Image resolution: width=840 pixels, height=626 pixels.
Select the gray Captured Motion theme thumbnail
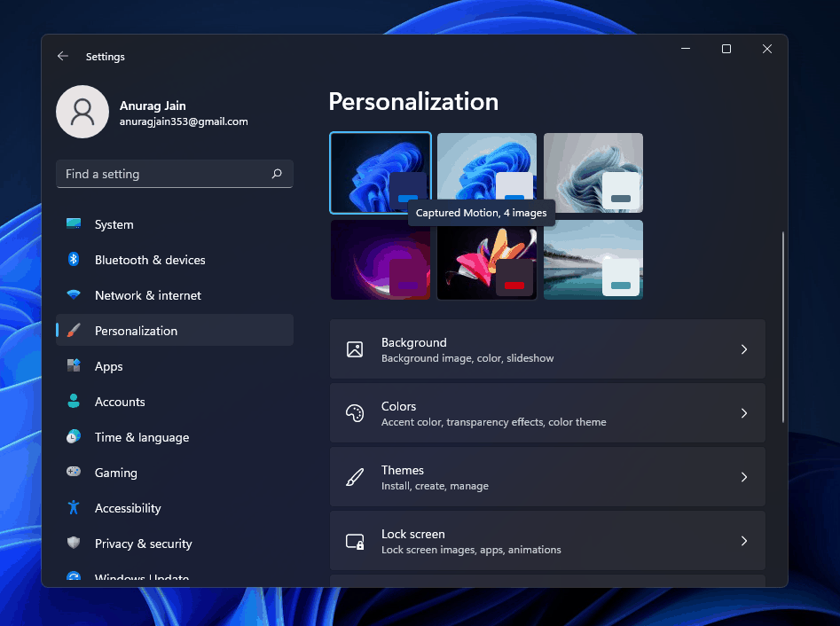tap(593, 172)
